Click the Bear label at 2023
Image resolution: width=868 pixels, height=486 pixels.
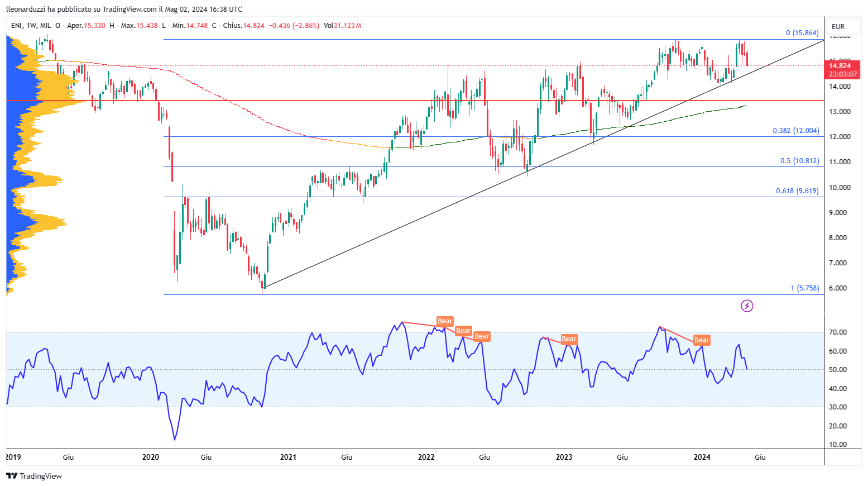click(569, 339)
